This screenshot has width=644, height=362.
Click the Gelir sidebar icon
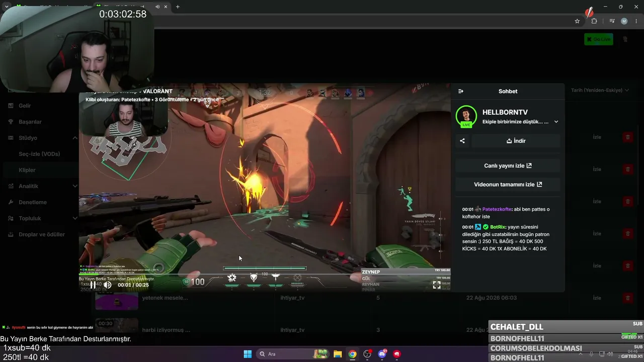(11, 106)
